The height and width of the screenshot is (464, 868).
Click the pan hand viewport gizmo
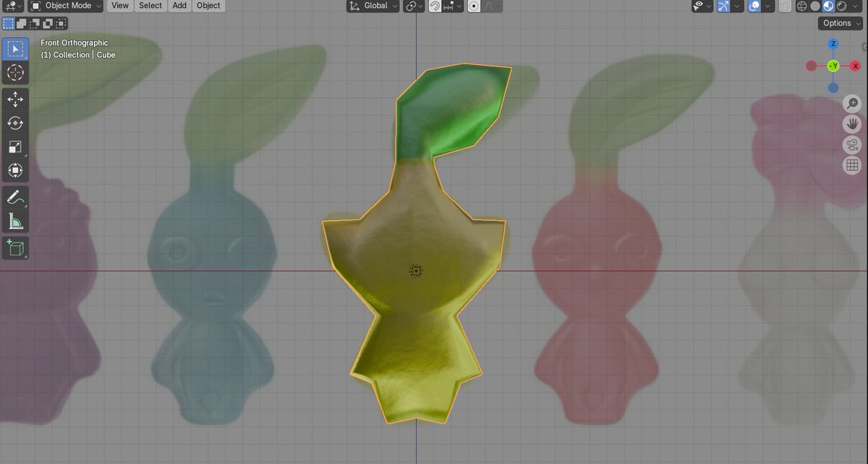coord(852,124)
